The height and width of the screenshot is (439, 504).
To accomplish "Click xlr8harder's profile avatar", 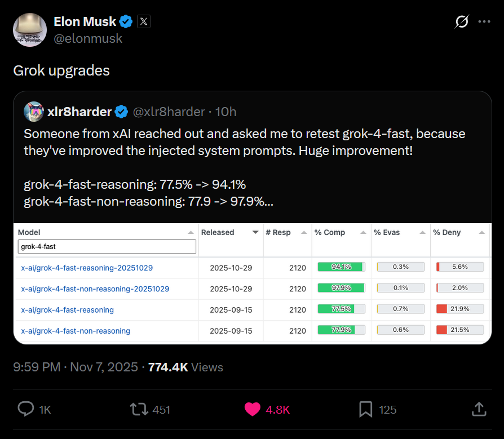I will (34, 112).
